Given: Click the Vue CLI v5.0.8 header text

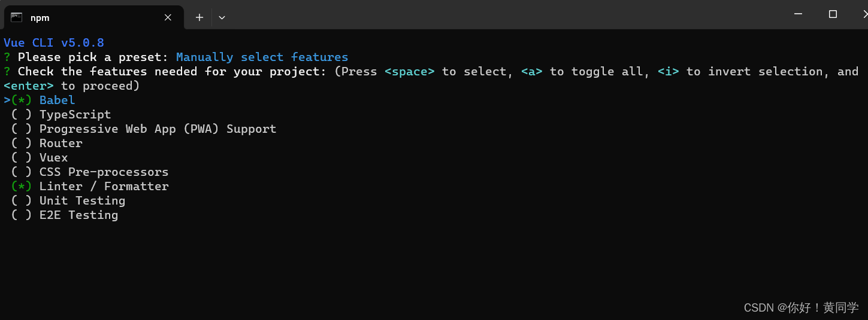Looking at the screenshot, I should click(54, 42).
